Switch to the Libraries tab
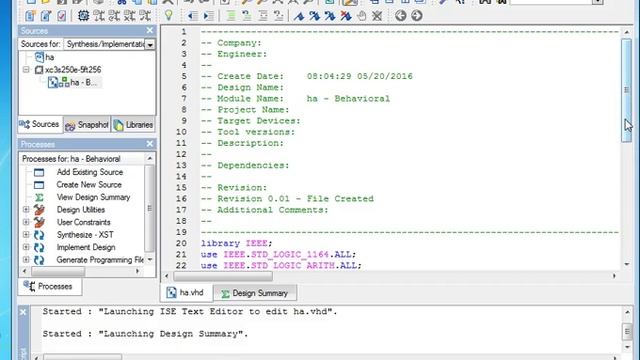640x360 pixels. coord(133,125)
